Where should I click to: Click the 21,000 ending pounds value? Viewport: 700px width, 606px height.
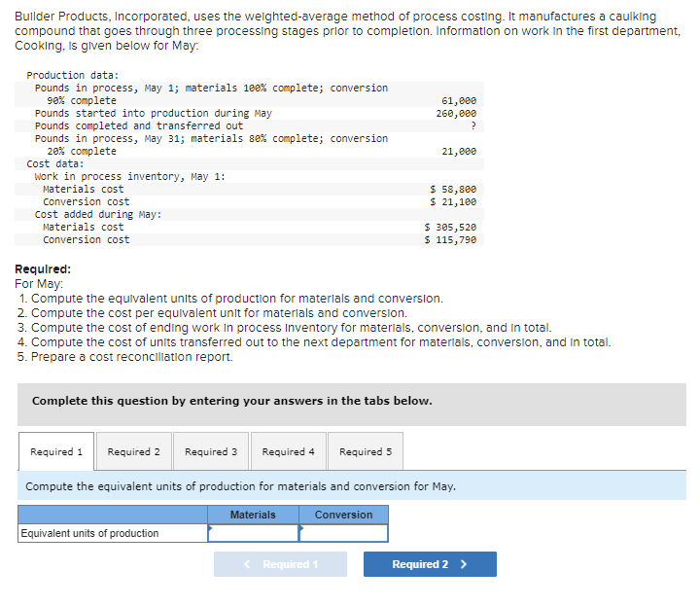459,152
